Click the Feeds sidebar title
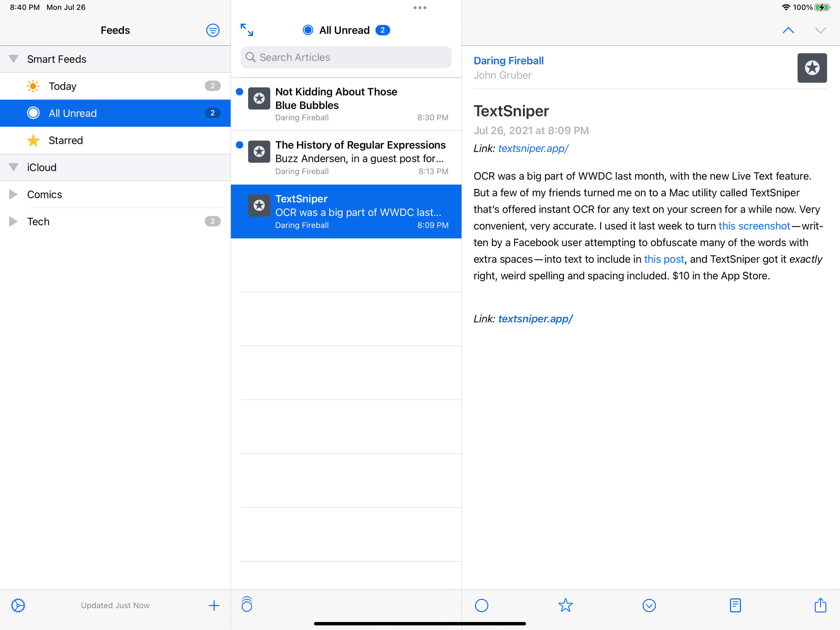Image resolution: width=840 pixels, height=630 pixels. (x=115, y=30)
